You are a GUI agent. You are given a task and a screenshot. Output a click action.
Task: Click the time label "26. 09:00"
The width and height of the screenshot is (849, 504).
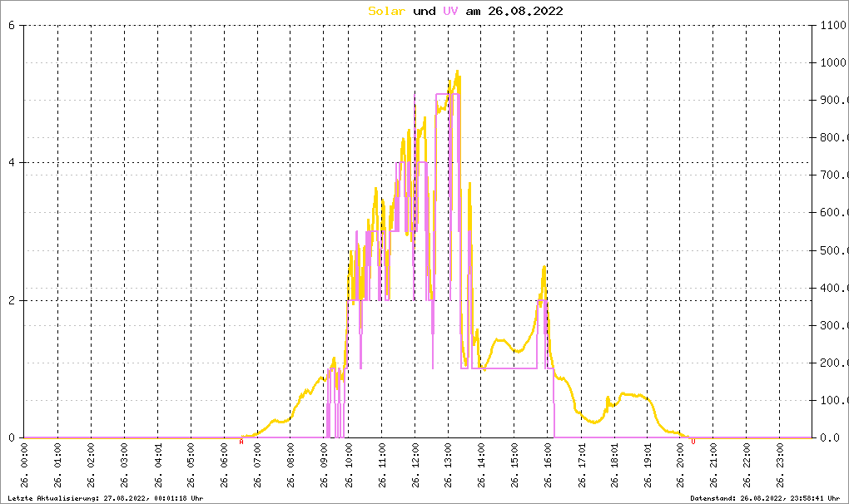click(x=324, y=465)
